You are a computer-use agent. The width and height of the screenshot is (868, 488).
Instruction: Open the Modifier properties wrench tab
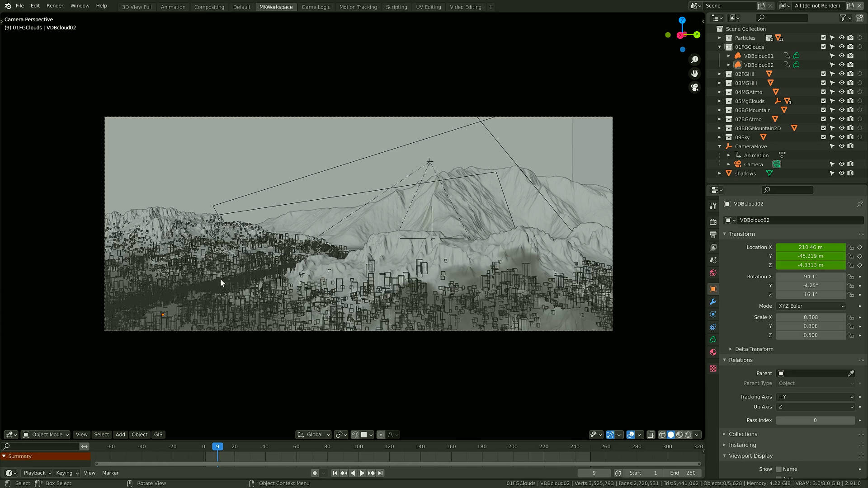[713, 301]
